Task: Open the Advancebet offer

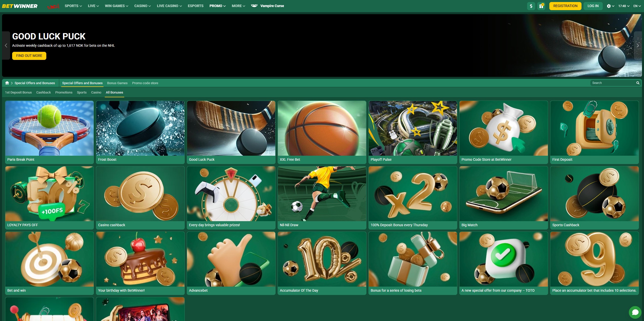Action: click(x=231, y=263)
